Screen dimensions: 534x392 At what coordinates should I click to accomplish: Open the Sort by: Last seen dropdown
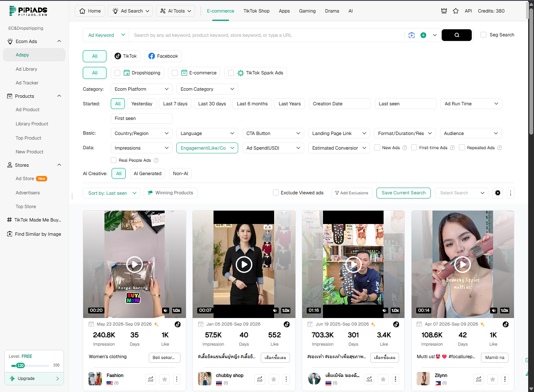(112, 193)
